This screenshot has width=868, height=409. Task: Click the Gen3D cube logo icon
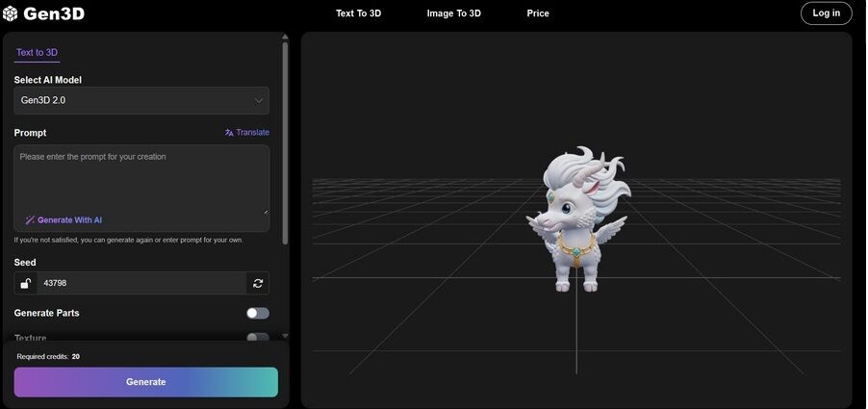point(11,13)
